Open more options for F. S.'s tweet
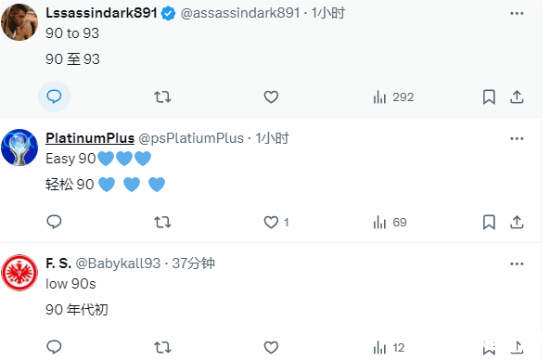 pyautogui.click(x=517, y=264)
